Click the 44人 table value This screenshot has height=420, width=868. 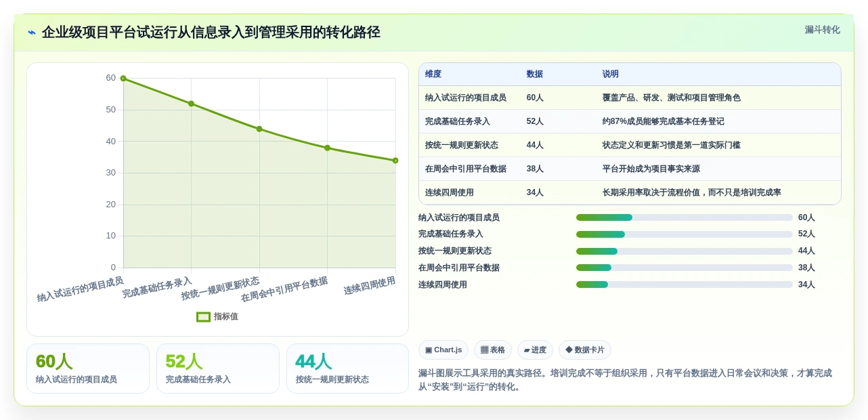(535, 145)
